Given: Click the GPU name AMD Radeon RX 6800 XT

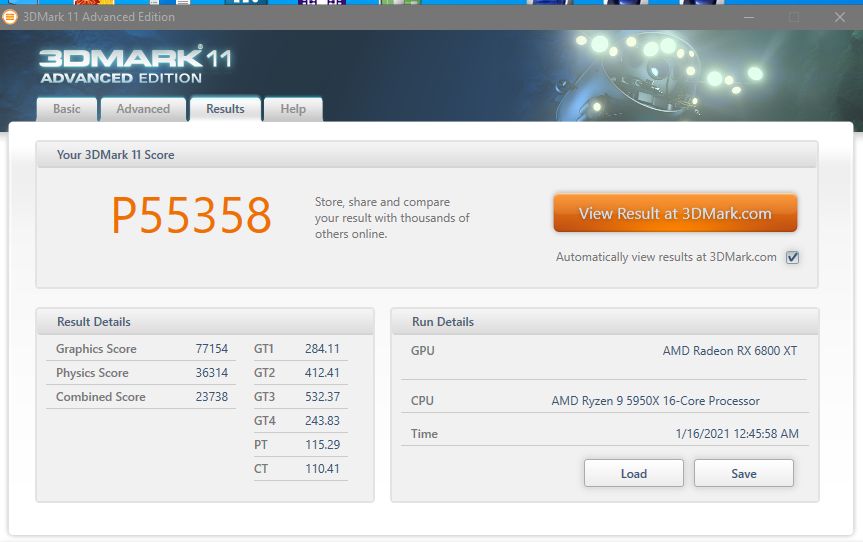Looking at the screenshot, I should [x=729, y=351].
